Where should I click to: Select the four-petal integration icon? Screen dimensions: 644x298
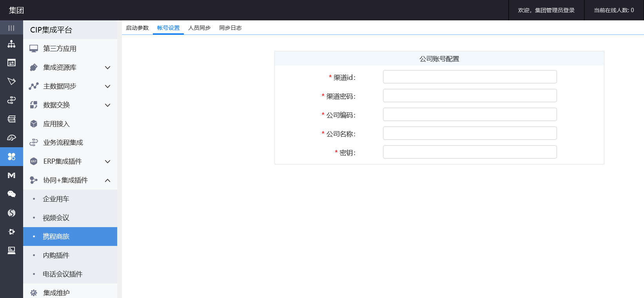[x=11, y=157]
